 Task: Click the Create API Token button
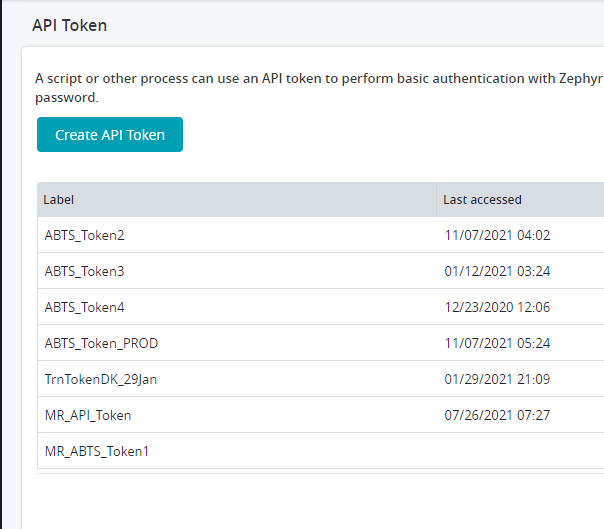click(x=110, y=135)
